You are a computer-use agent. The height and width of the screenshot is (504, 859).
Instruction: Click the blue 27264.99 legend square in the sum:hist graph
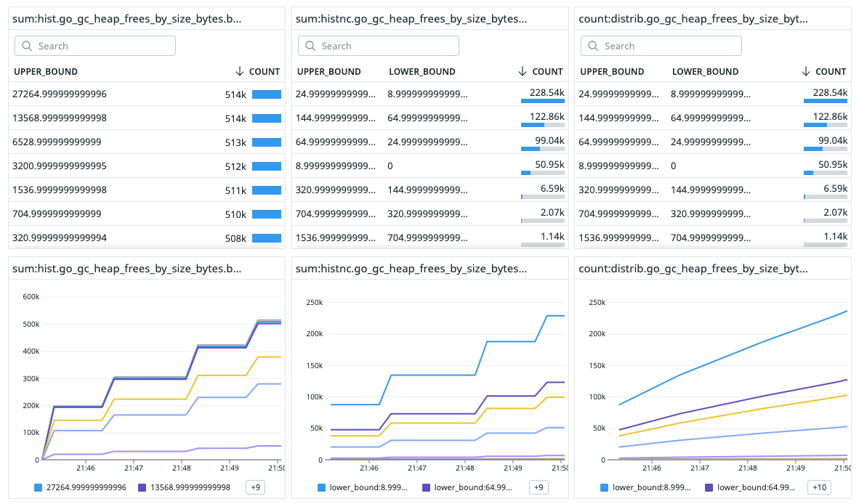point(39,487)
